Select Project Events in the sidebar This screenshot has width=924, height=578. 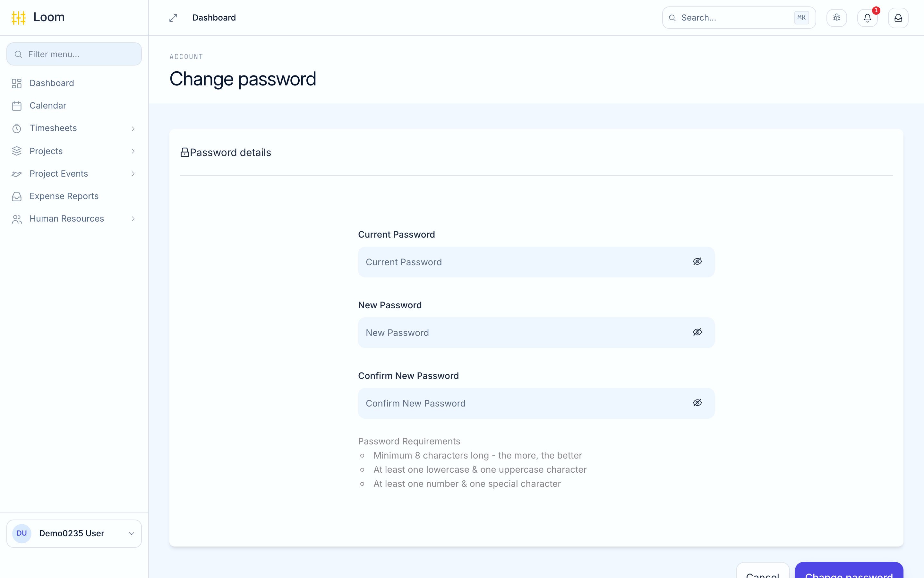[74, 174]
